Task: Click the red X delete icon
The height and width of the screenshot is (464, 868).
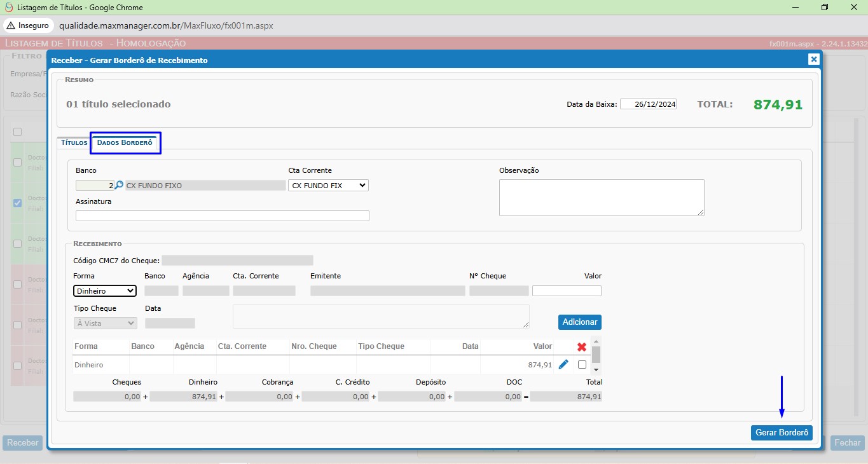Action: [581, 347]
